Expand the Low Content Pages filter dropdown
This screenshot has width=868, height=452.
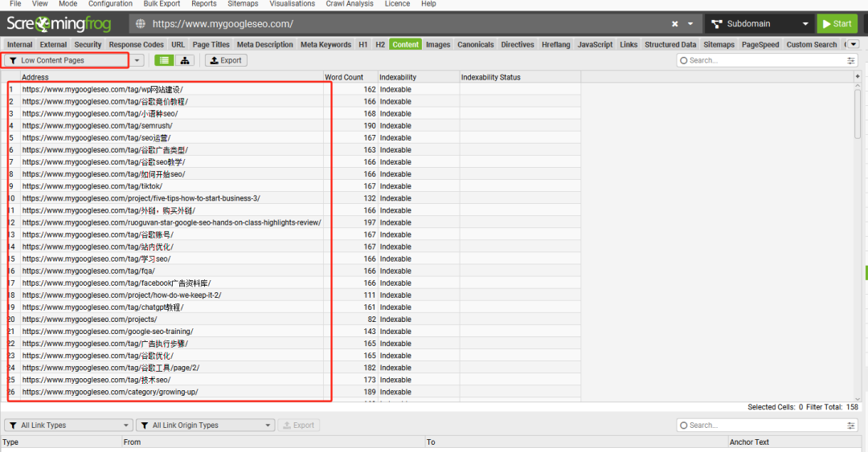[x=137, y=60]
